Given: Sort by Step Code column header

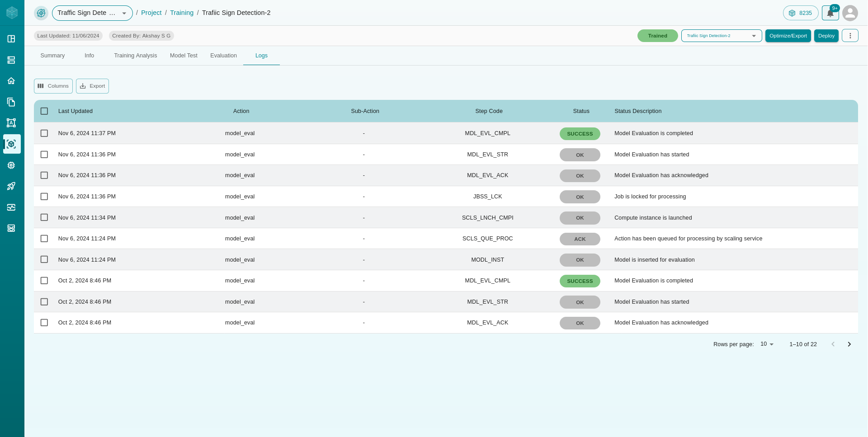Looking at the screenshot, I should tap(489, 111).
